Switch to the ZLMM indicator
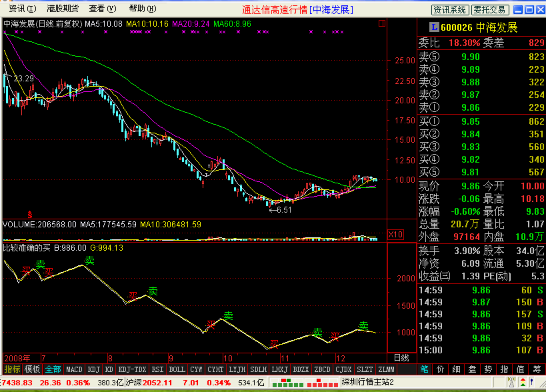The image size is (546, 392). tap(386, 369)
